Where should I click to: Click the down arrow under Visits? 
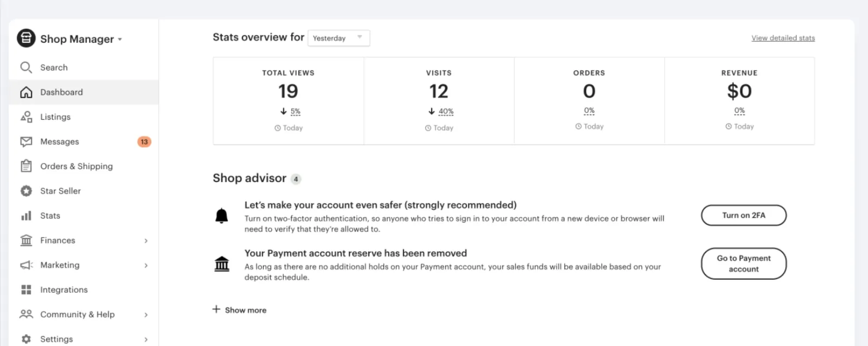coord(432,111)
